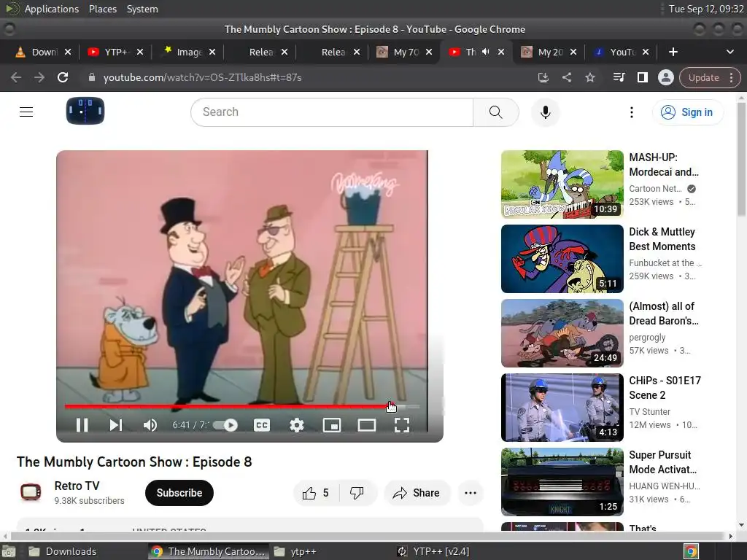Click the clock Tue Sep 12, 09:32
Viewport: 747px width, 560px height.
click(x=706, y=9)
